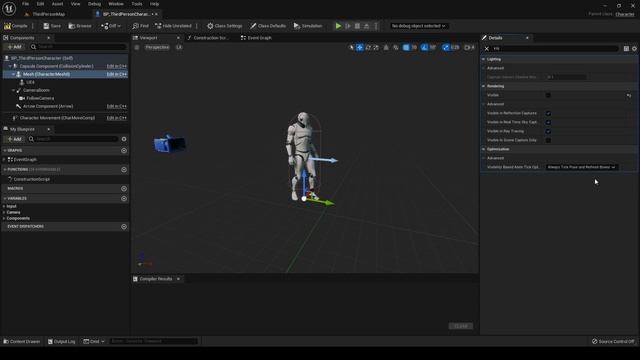Click Edit in C++ for Arrow Component
640x360 pixels.
click(x=117, y=106)
